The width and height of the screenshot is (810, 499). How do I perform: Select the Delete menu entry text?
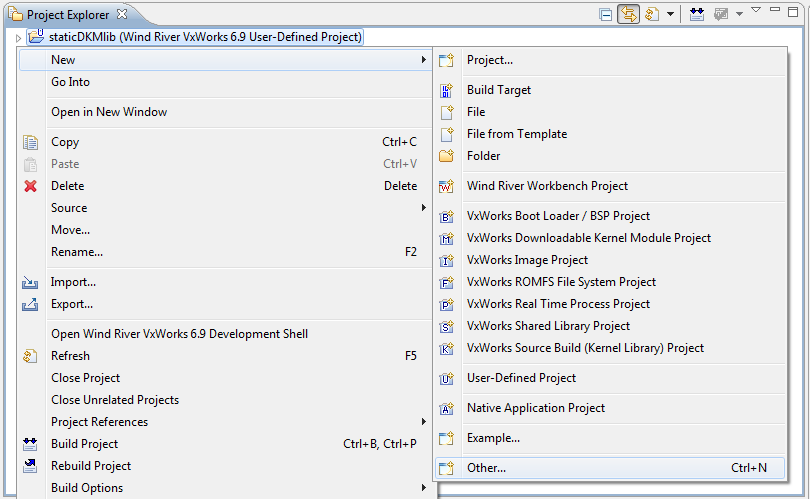tap(68, 186)
